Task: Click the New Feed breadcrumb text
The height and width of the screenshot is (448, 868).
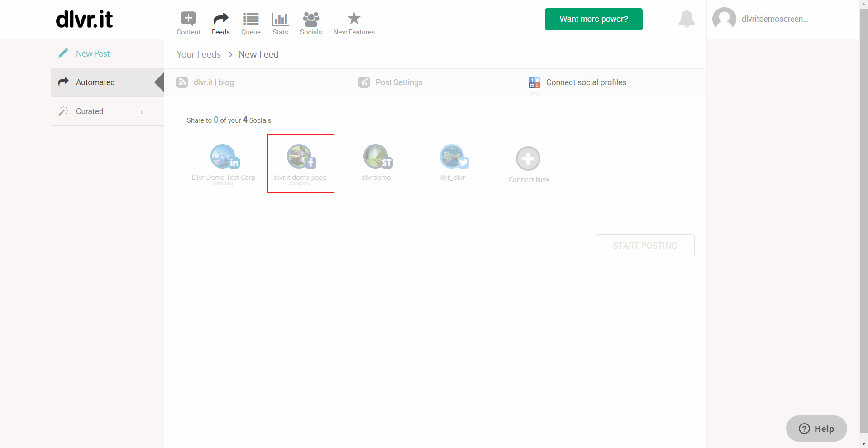Action: click(x=258, y=54)
